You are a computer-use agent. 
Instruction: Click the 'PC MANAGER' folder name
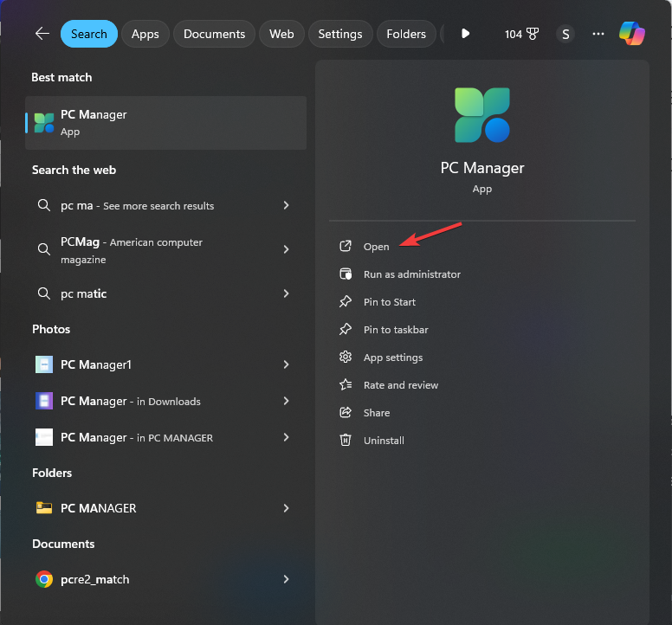coord(98,508)
